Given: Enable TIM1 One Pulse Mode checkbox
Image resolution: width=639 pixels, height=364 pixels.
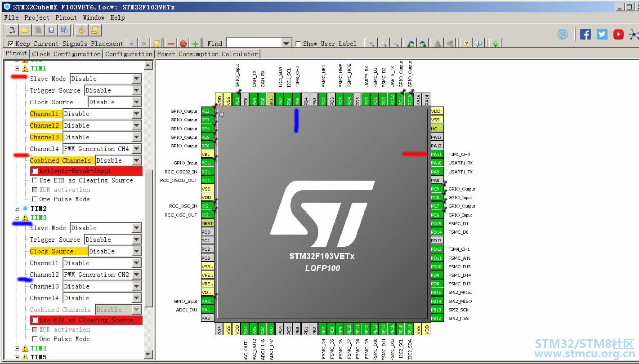Looking at the screenshot, I should click(x=35, y=200).
